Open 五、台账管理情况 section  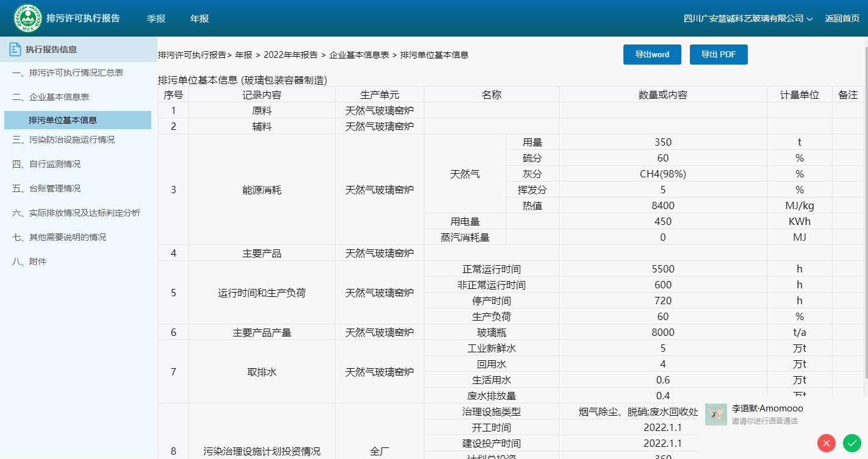pos(46,189)
